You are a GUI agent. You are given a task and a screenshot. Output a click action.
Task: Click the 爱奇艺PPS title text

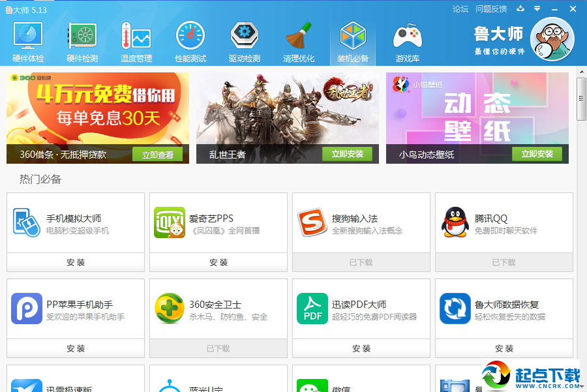click(x=211, y=219)
